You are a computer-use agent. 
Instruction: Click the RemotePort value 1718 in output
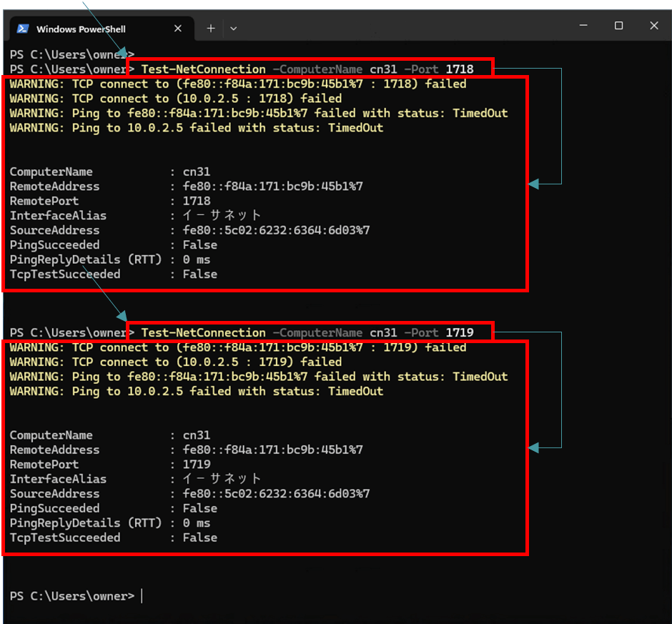(197, 202)
